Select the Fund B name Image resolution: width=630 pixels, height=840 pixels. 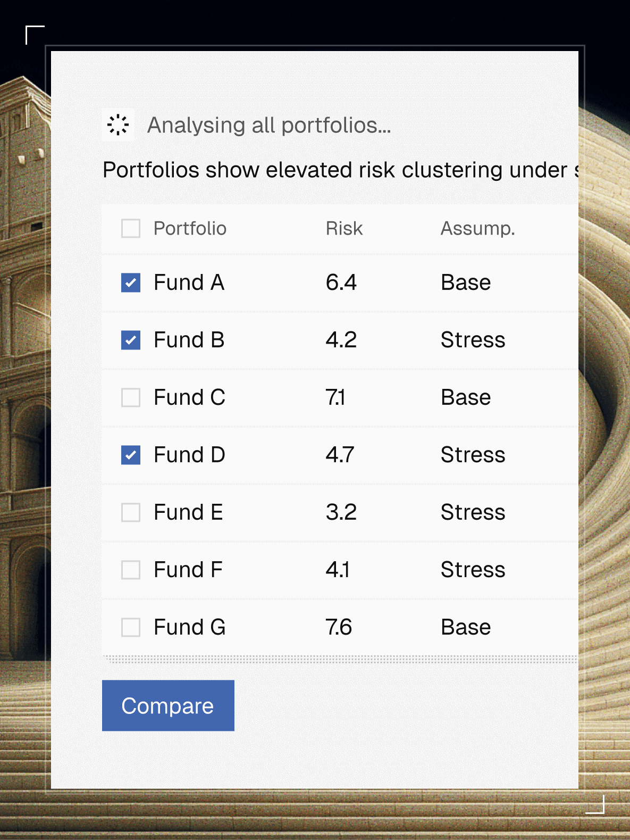click(189, 340)
